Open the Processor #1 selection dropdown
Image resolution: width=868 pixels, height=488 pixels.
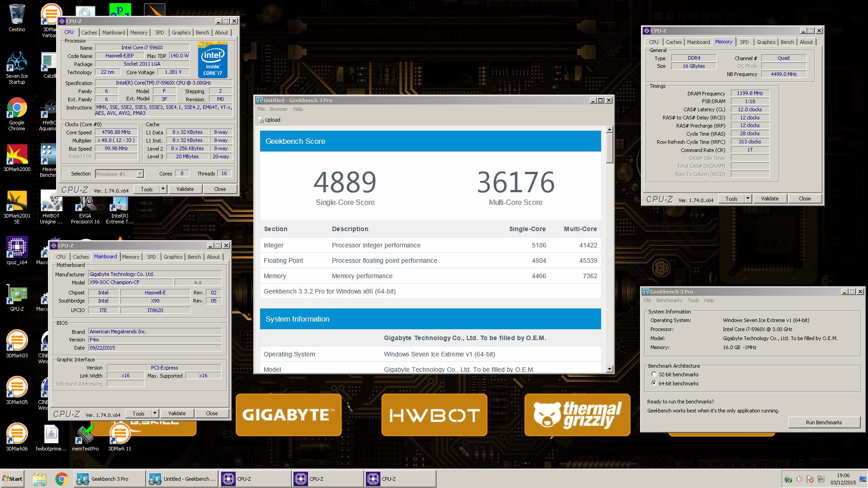click(119, 174)
